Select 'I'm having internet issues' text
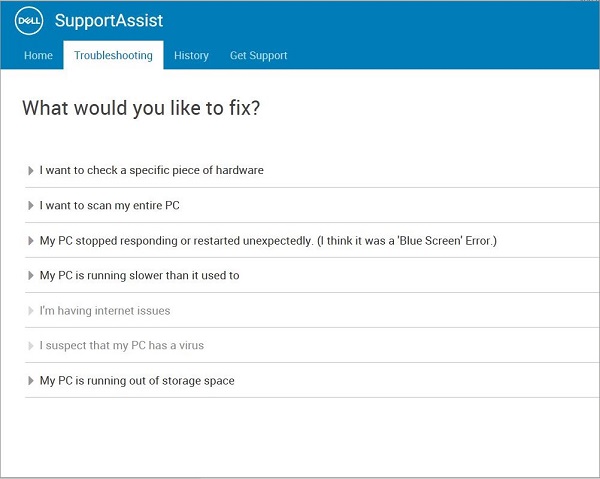 tap(105, 311)
